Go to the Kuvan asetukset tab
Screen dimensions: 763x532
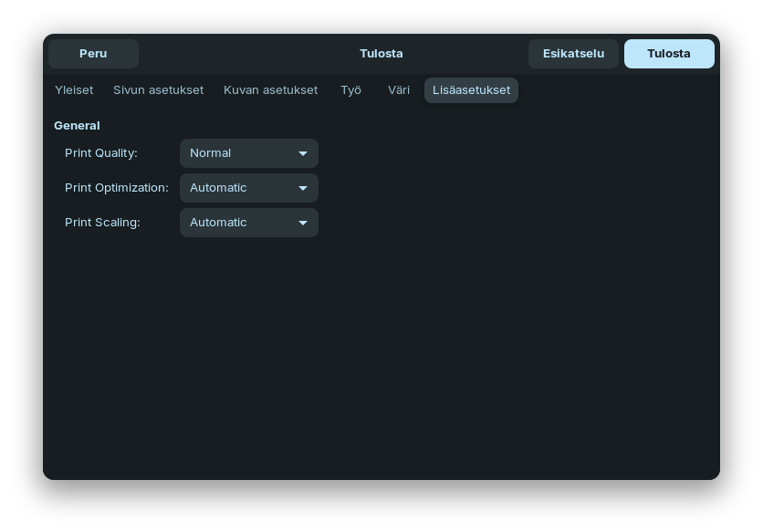click(x=270, y=90)
